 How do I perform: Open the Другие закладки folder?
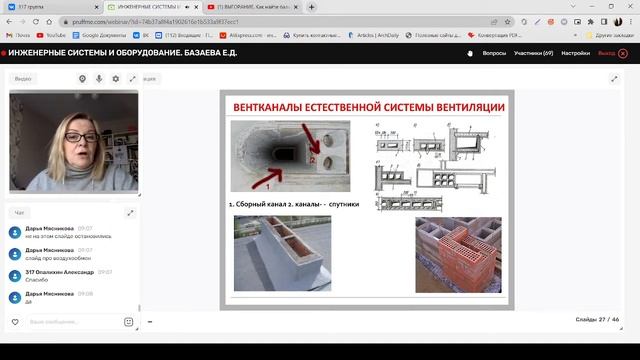click(x=610, y=36)
